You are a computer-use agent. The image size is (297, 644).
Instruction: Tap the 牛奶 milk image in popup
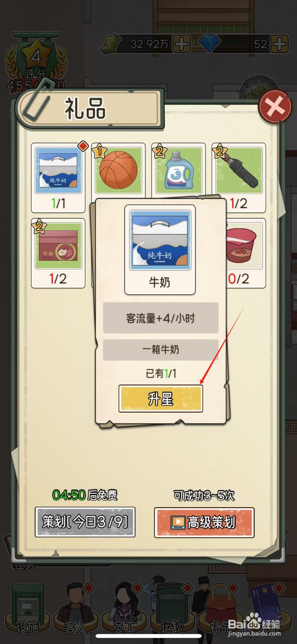coord(160,240)
